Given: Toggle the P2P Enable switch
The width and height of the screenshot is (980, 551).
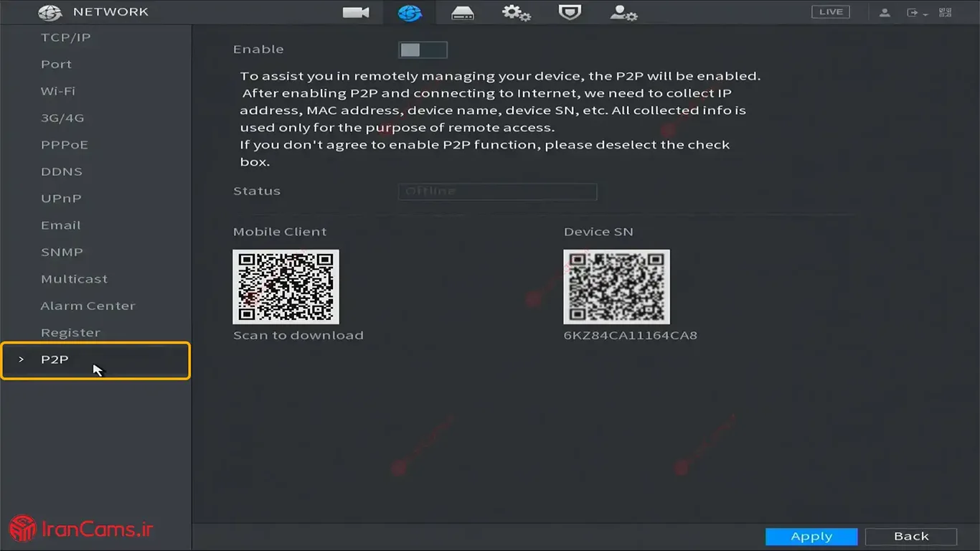Looking at the screenshot, I should 423,50.
